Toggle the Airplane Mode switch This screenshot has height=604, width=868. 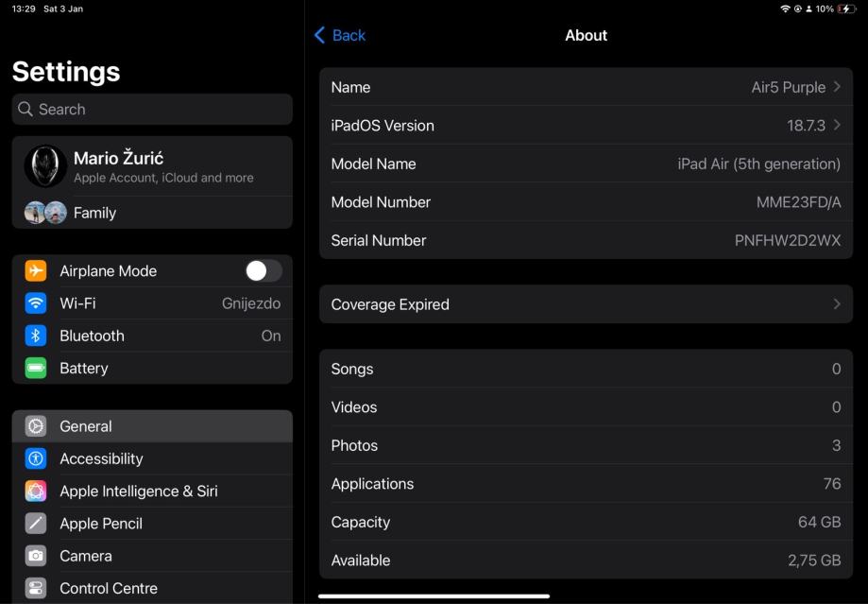(x=264, y=271)
